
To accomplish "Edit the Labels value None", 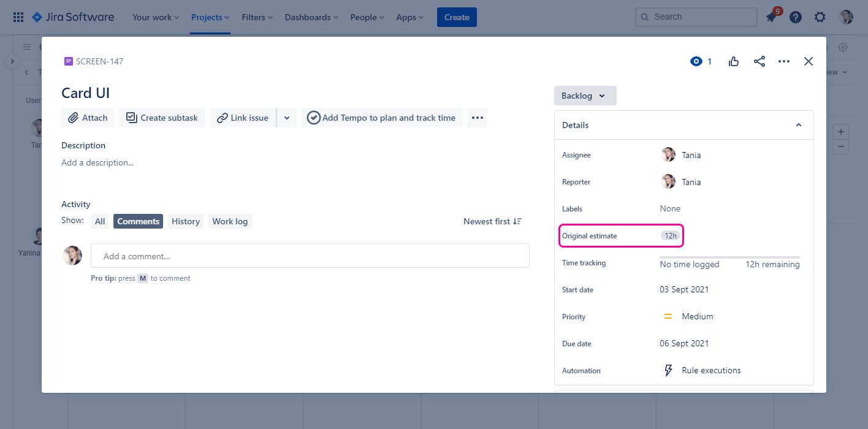I will [x=670, y=209].
